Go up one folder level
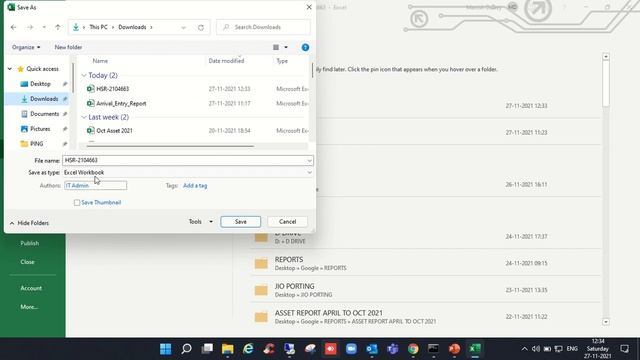Image resolution: width=640 pixels, height=360 pixels. point(58,27)
